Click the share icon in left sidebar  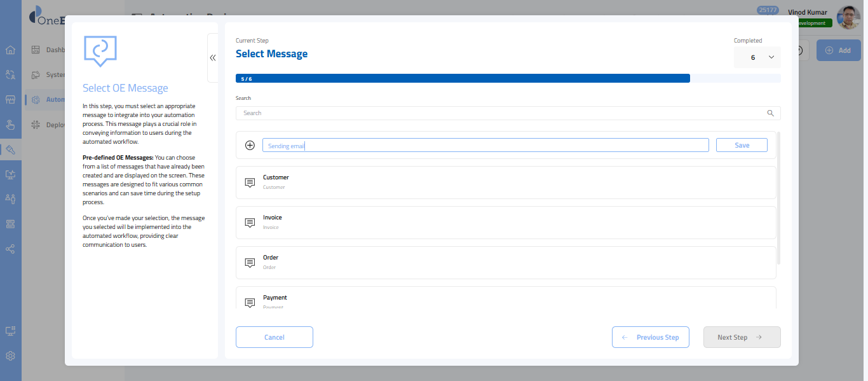tap(10, 249)
